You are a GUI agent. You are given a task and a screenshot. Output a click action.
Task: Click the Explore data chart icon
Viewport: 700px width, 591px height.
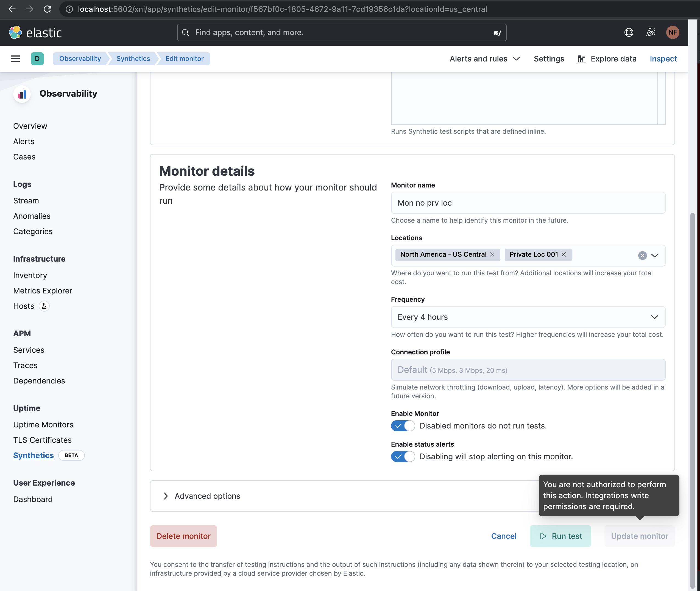coord(582,59)
